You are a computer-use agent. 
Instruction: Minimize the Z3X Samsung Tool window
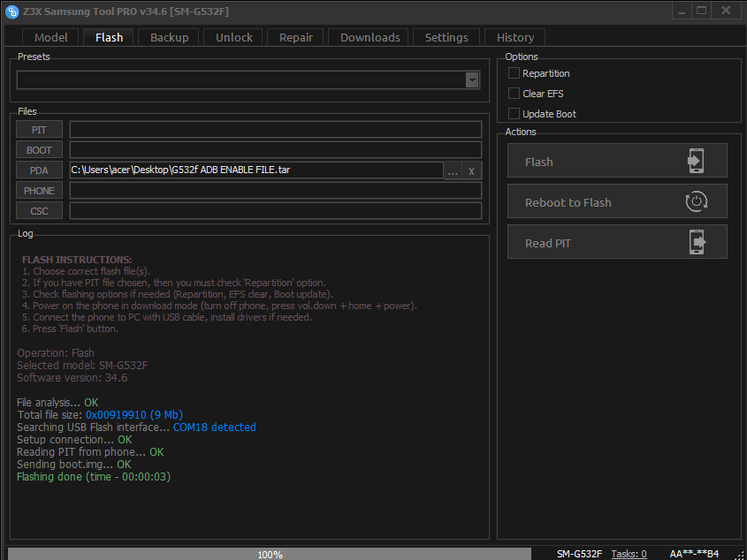pos(682,11)
